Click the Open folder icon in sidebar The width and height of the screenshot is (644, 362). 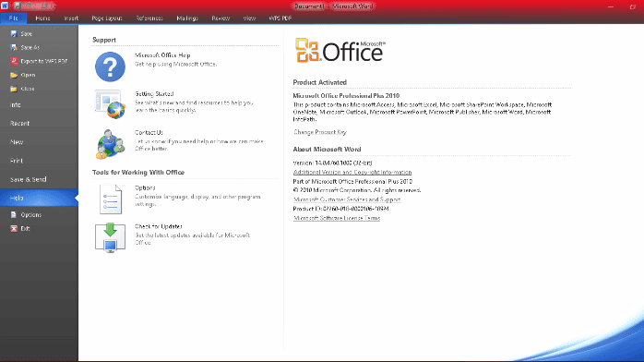(x=14, y=75)
